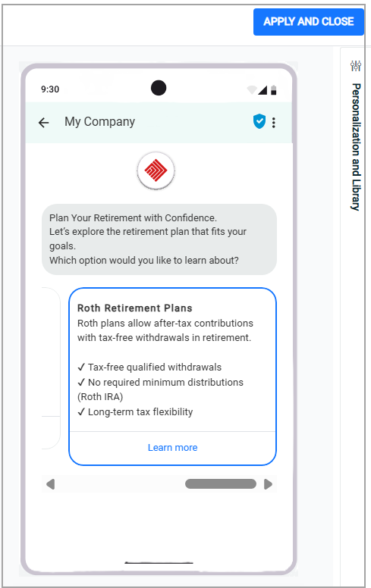Click the left scroll arrow under carousel

pos(51,484)
